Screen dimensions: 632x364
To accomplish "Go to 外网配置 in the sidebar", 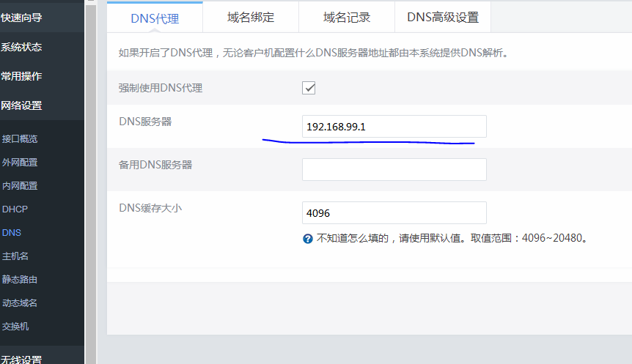I will point(20,162).
